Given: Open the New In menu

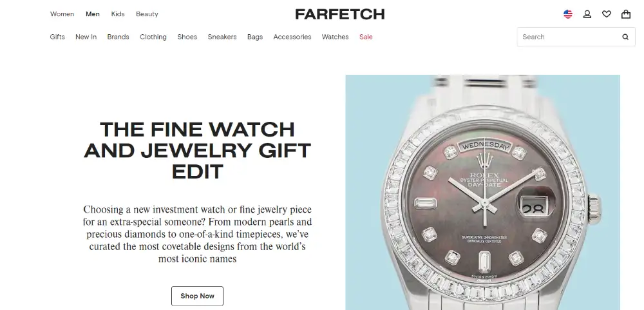Looking at the screenshot, I should point(86,37).
